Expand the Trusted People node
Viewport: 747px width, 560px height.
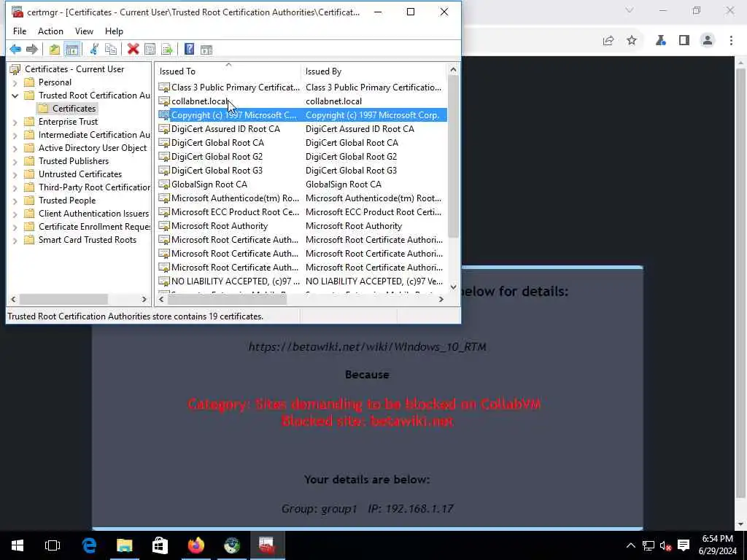click(x=15, y=201)
